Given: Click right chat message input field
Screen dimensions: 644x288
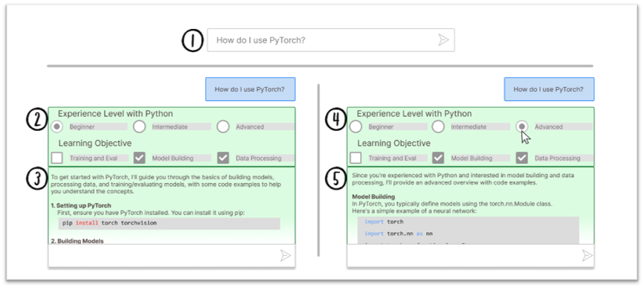Looking at the screenshot, I should coord(470,255).
